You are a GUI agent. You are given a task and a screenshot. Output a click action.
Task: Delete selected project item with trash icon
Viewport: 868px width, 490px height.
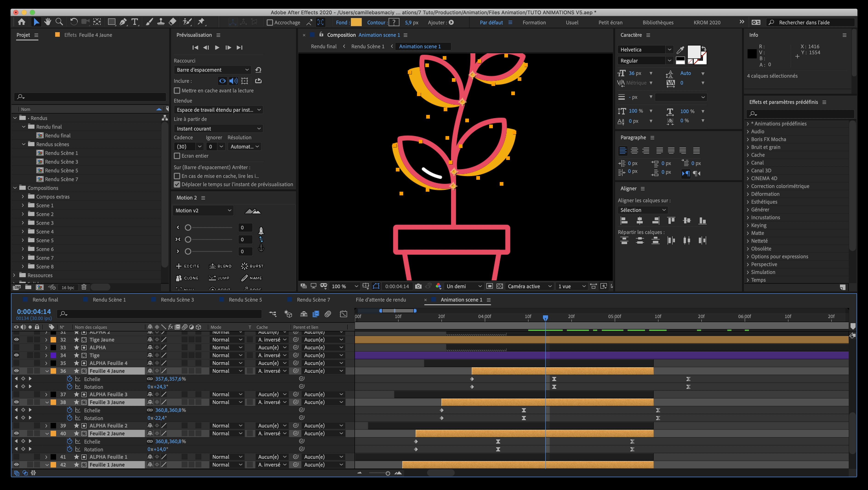click(x=84, y=287)
